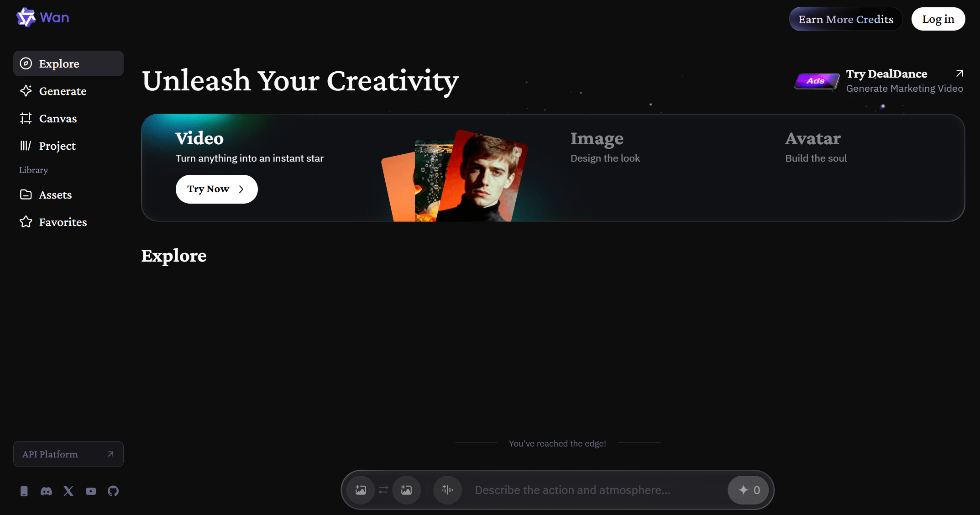This screenshot has width=980, height=515.
Task: Open the Generate menu item
Action: [63, 91]
